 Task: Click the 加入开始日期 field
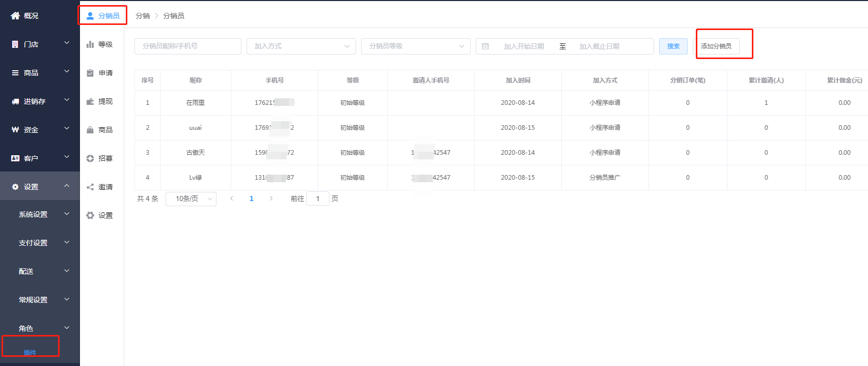point(524,46)
